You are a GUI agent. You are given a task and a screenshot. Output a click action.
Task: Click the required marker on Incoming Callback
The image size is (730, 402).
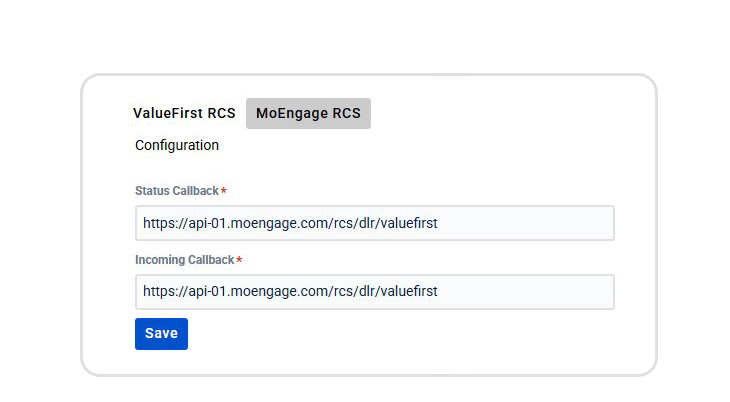[x=240, y=259]
